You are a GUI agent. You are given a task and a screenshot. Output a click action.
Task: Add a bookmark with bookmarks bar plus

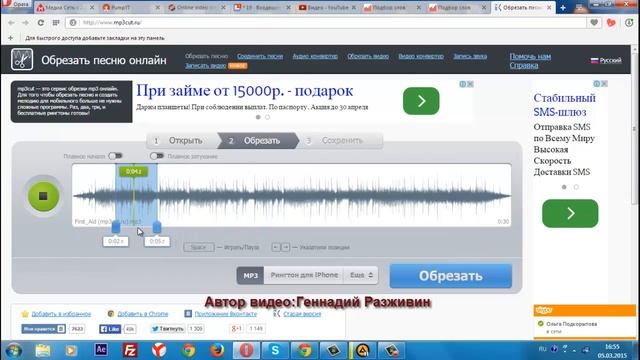click(x=11, y=38)
